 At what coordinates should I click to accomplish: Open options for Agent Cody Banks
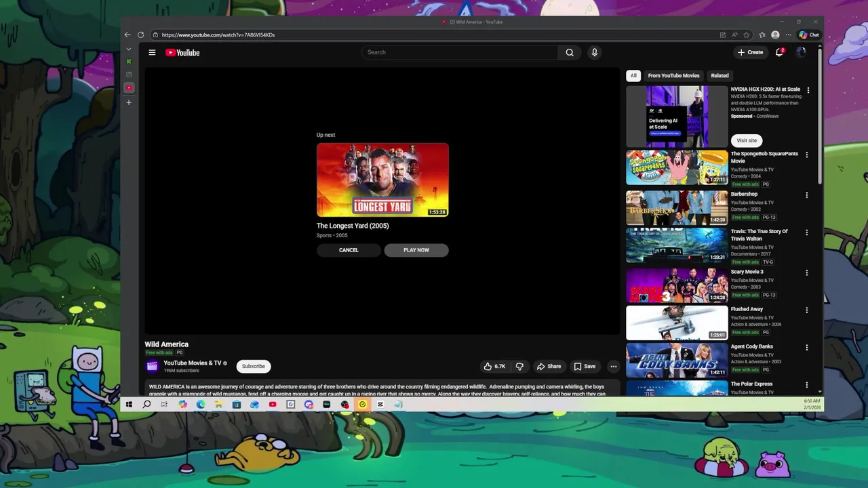(807, 348)
